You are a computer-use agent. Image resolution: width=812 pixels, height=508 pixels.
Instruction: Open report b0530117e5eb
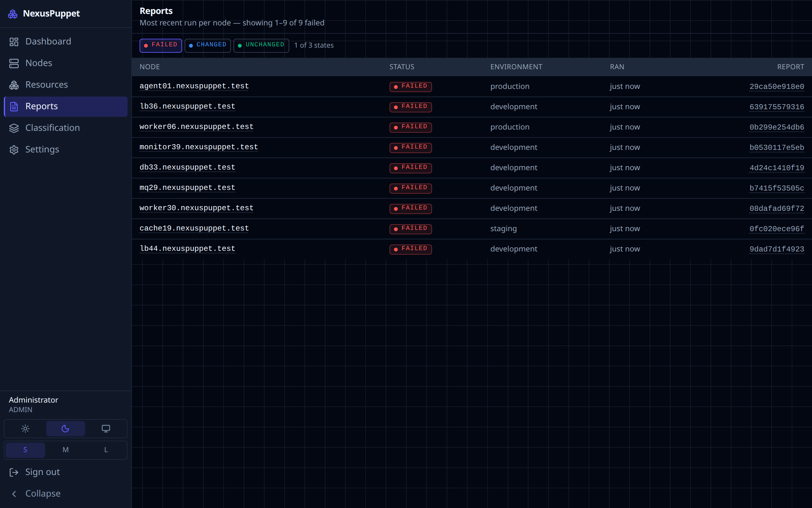click(777, 148)
